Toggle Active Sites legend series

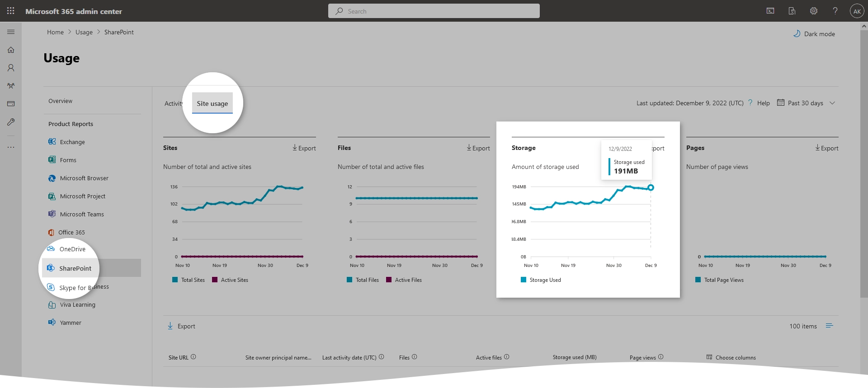(230, 280)
